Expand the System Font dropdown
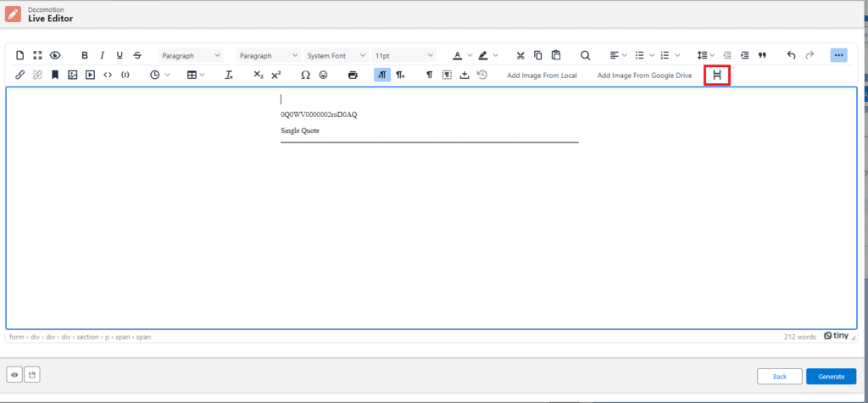The height and width of the screenshot is (403, 868). pos(337,55)
